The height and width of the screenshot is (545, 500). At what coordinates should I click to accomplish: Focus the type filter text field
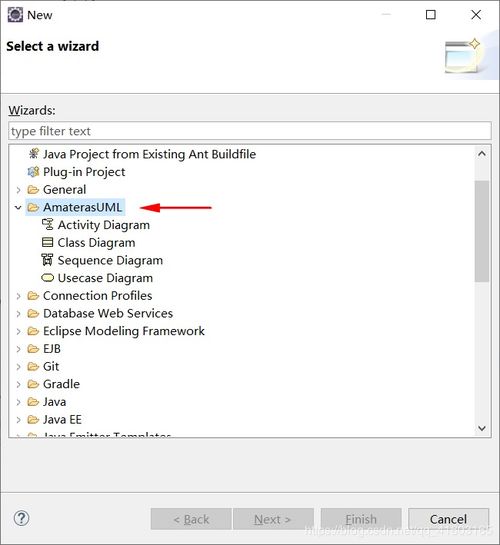[249, 131]
